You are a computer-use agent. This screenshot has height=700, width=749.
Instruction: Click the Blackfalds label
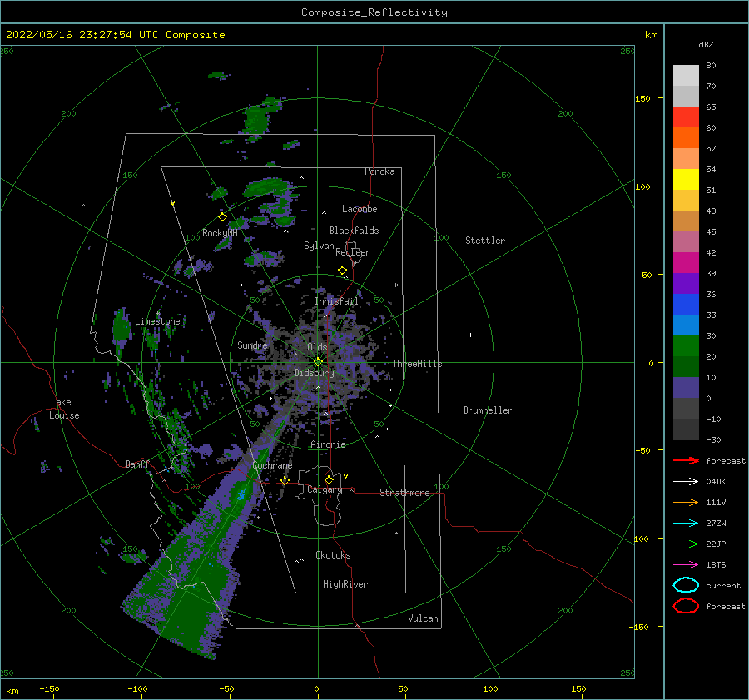coord(354,231)
